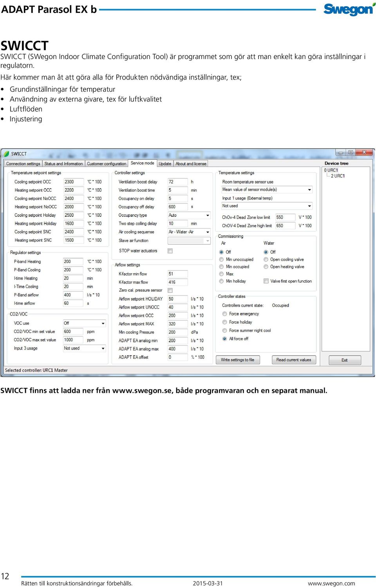376x588 pixels.
Task: Edit the Heating setpoint OCC field
Action: pyautogui.click(x=74, y=190)
